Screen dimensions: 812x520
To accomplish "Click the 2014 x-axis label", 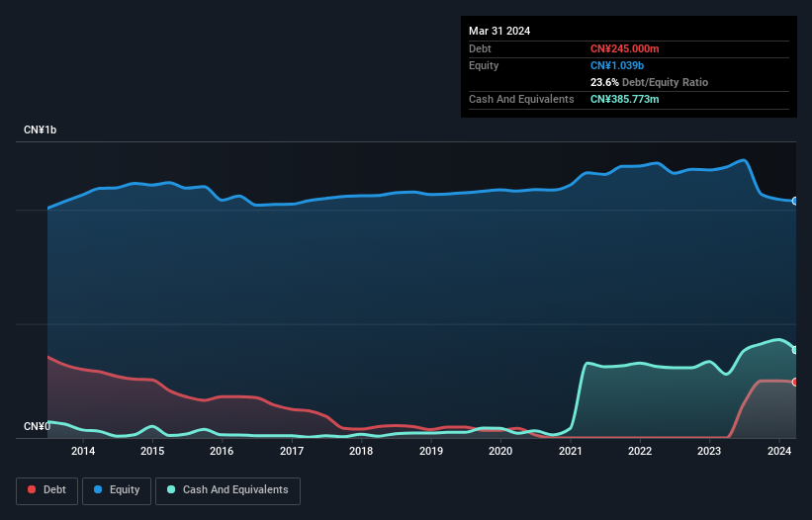I will pos(83,451).
